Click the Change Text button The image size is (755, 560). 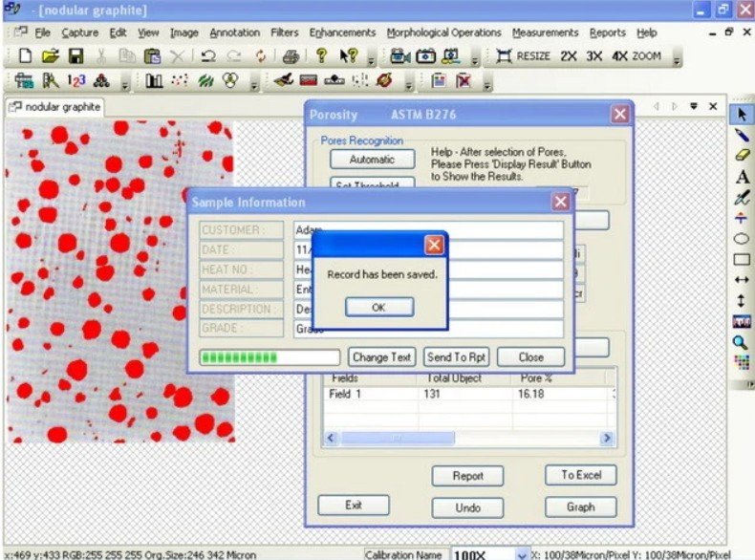coord(381,357)
